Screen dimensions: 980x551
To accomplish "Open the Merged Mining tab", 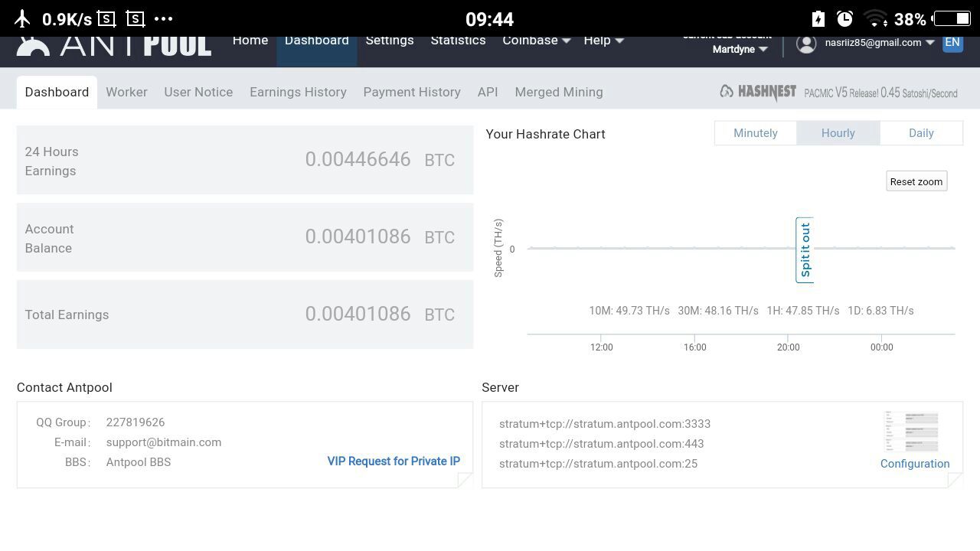I will (559, 92).
